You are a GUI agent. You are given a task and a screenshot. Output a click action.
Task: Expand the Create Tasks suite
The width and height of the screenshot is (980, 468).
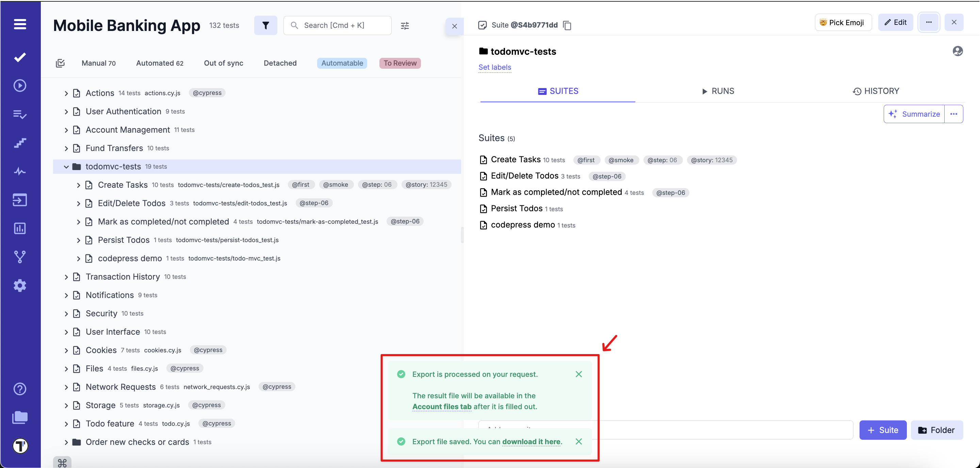(79, 185)
